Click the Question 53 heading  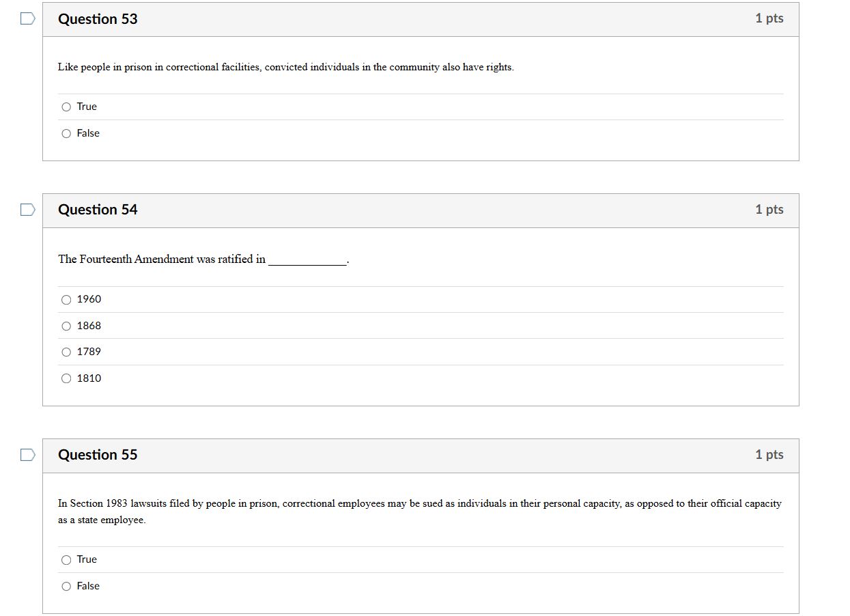[x=98, y=19]
